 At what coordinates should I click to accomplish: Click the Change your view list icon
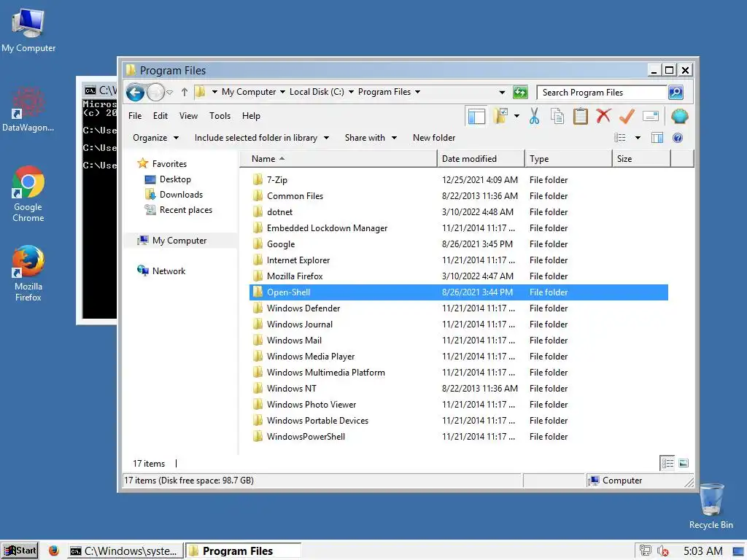click(620, 138)
